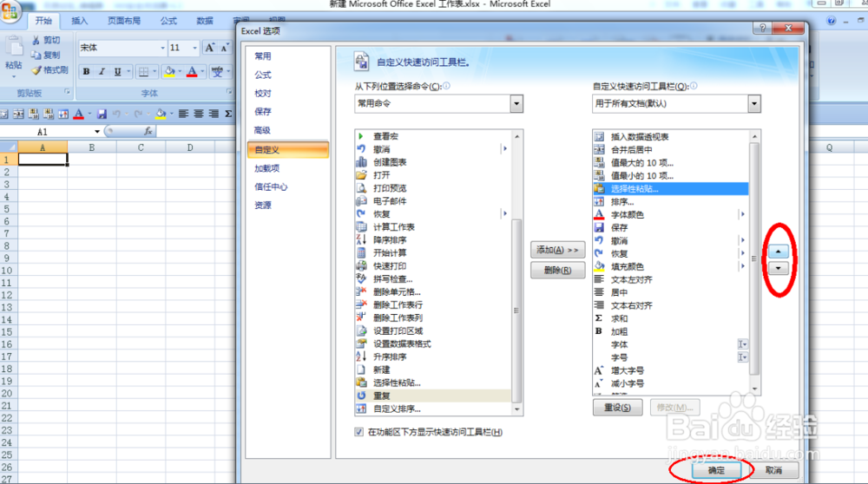Click the Office button logo
Image resolution: width=868 pixels, height=484 pixels.
(10, 12)
